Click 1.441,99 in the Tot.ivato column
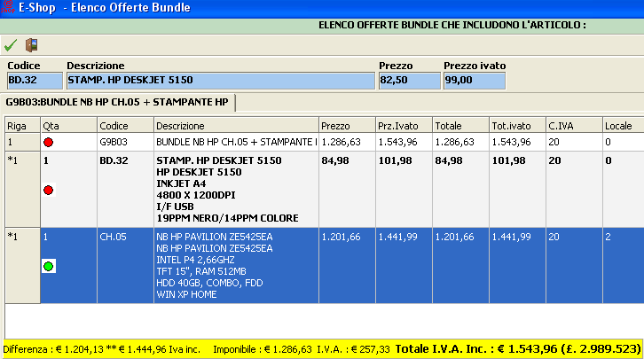The height and width of the screenshot is (359, 644). click(x=517, y=265)
